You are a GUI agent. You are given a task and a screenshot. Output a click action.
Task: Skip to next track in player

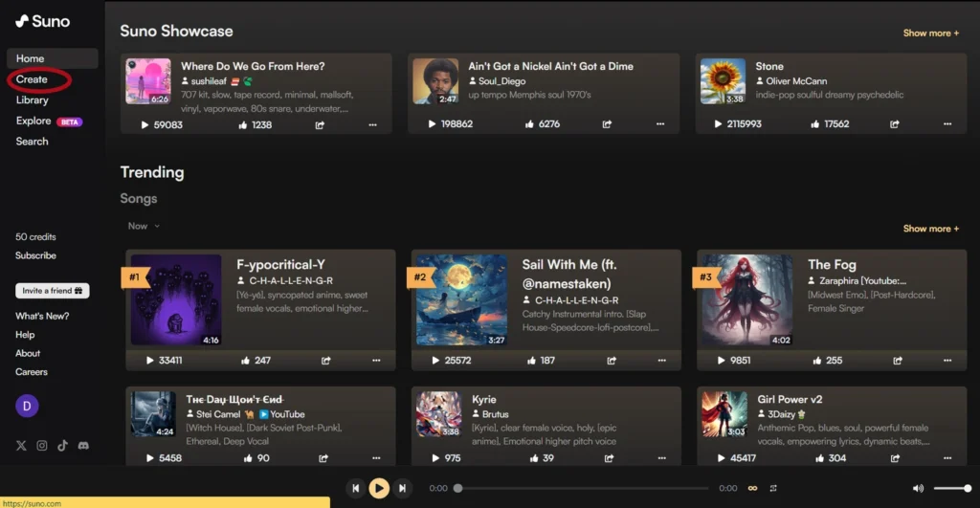[x=403, y=489]
